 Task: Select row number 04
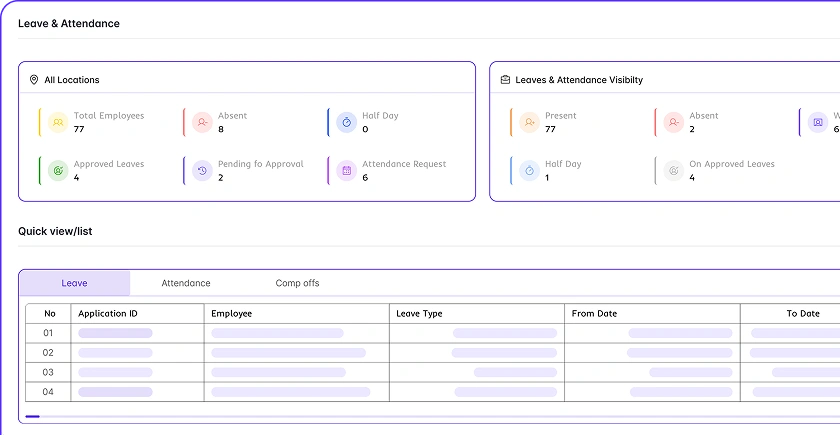pos(48,392)
